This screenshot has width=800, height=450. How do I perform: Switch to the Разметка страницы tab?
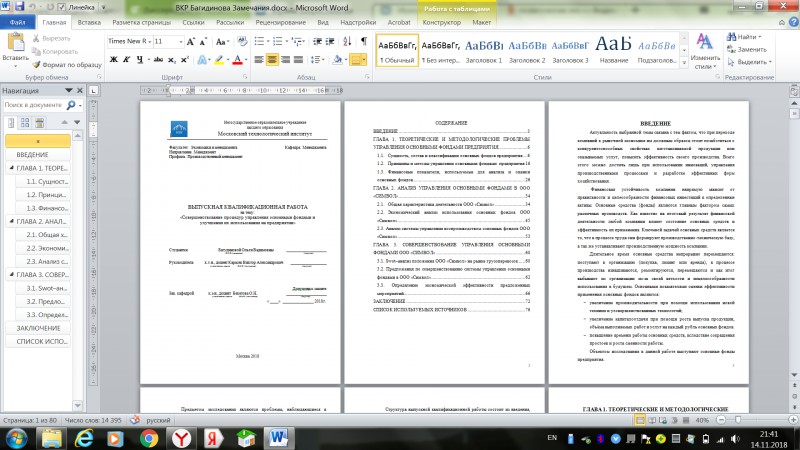[x=141, y=22]
